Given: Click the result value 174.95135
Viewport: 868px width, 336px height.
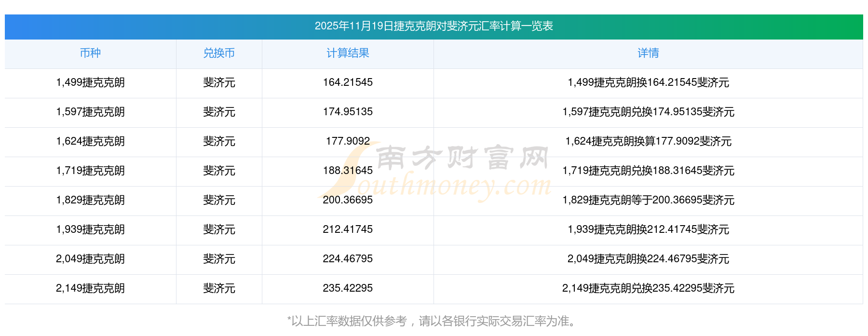Looking at the screenshot, I should click(x=348, y=112).
